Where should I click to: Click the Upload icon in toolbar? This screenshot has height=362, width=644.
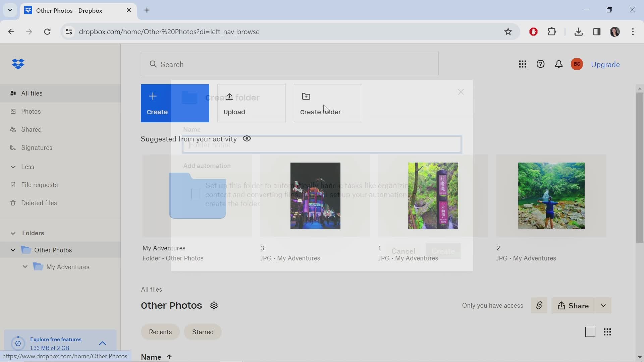click(229, 96)
